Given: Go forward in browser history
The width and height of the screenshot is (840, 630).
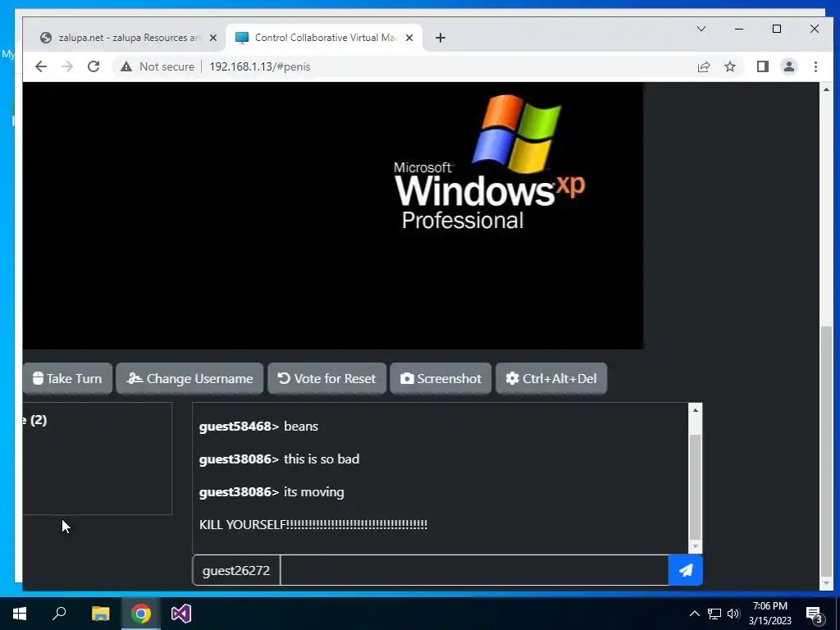Looking at the screenshot, I should pos(67,66).
